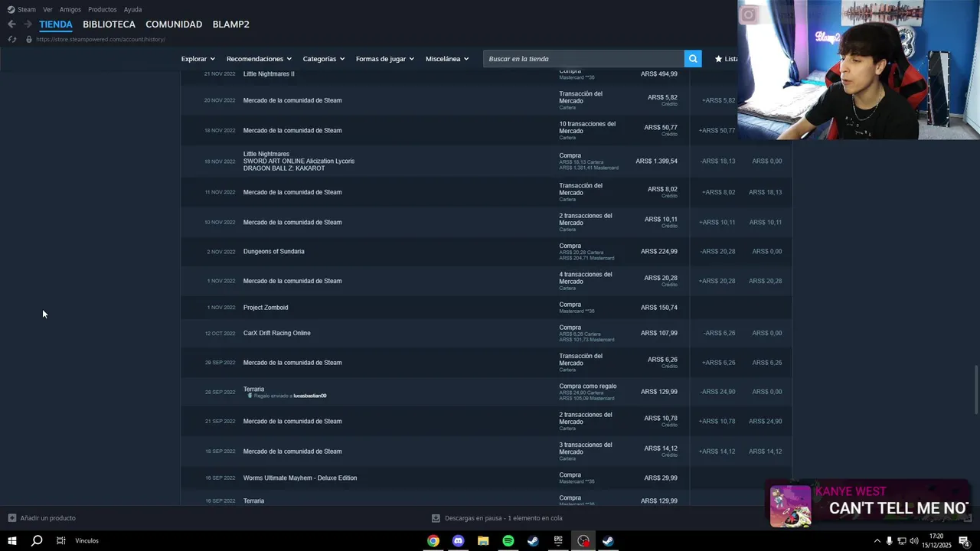Open Google Chrome from the taskbar
Image resolution: width=980 pixels, height=551 pixels.
(x=433, y=541)
